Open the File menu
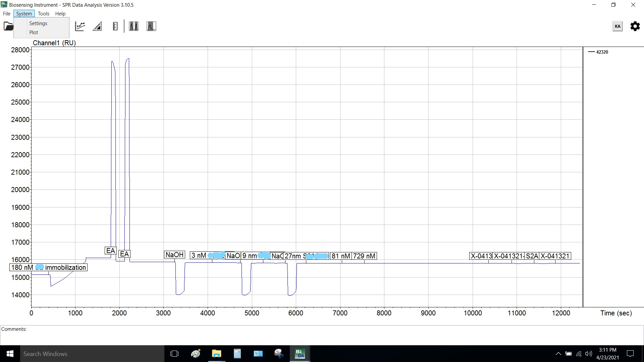This screenshot has width=644, height=362. click(7, 14)
